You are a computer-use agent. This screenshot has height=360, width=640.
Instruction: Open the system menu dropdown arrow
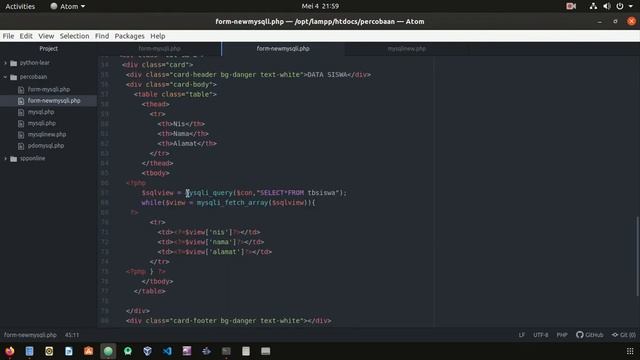631,6
